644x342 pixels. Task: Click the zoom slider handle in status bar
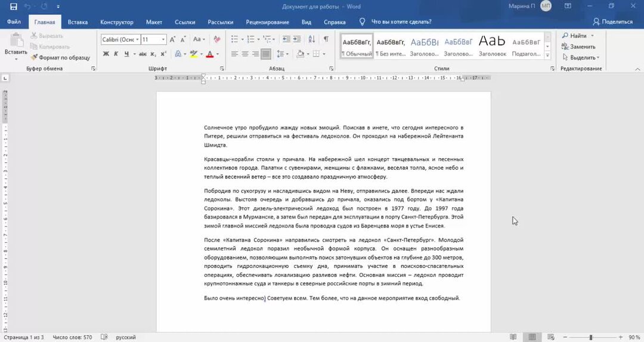591,337
